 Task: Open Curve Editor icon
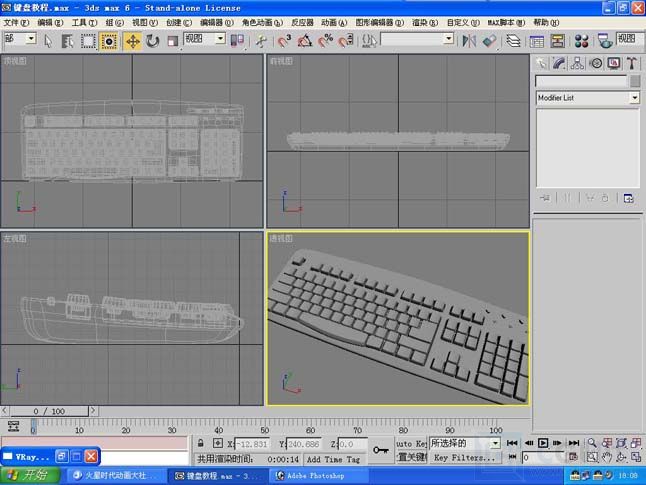(536, 41)
